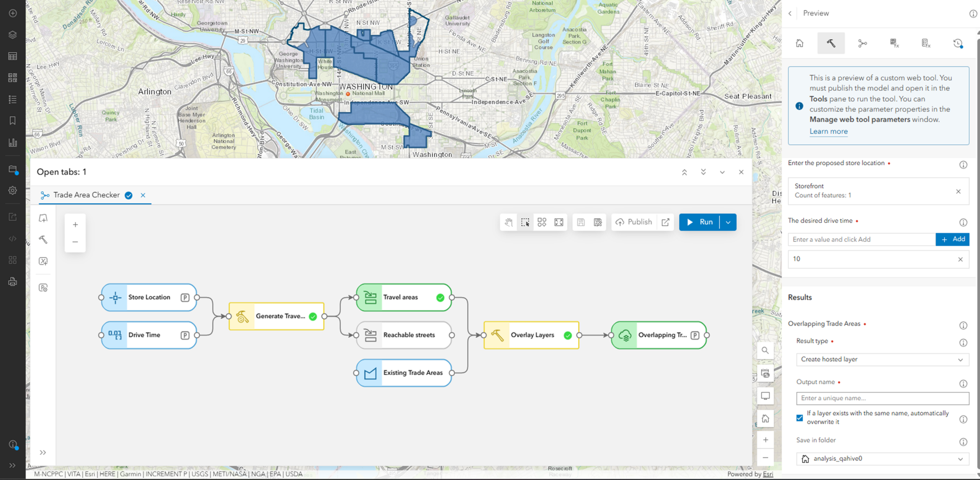Toggle parameter P on Drive Time node
This screenshot has height=480, width=980.
pyautogui.click(x=185, y=335)
